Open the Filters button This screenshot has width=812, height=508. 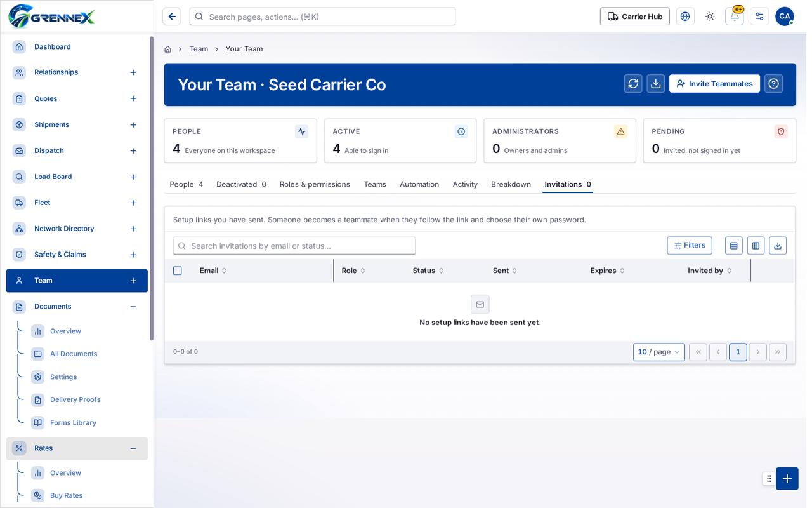click(x=690, y=246)
